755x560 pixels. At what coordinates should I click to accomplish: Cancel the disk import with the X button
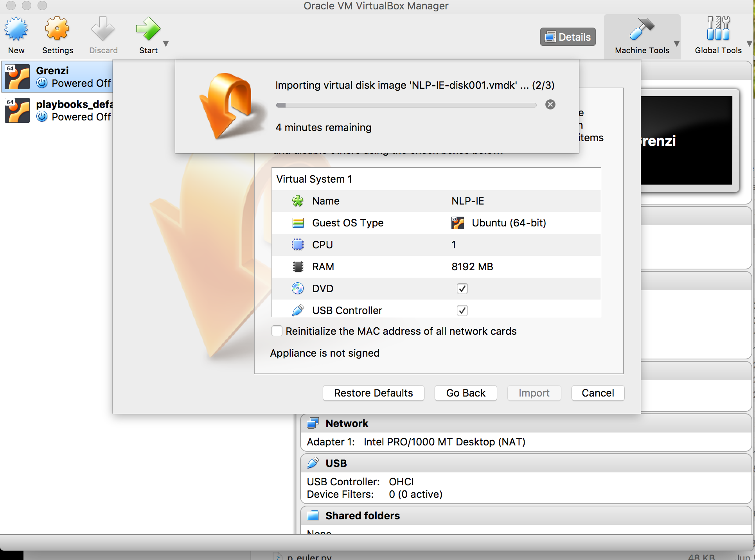(550, 104)
